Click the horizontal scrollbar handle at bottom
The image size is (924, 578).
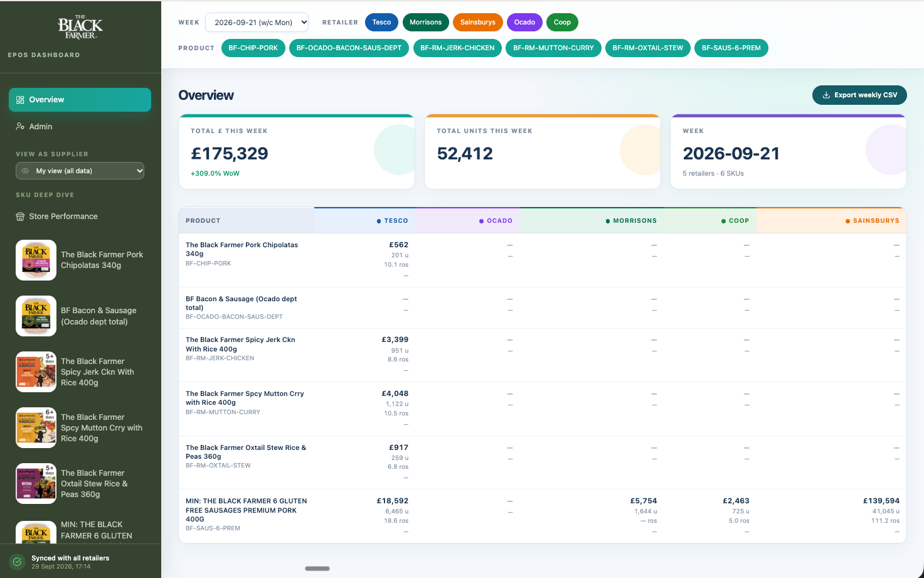(x=317, y=569)
